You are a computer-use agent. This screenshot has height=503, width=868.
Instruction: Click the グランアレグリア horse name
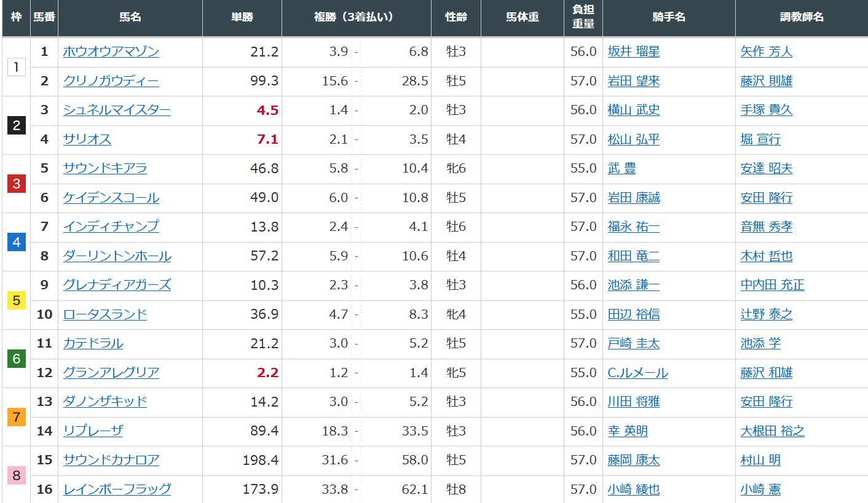point(111,373)
